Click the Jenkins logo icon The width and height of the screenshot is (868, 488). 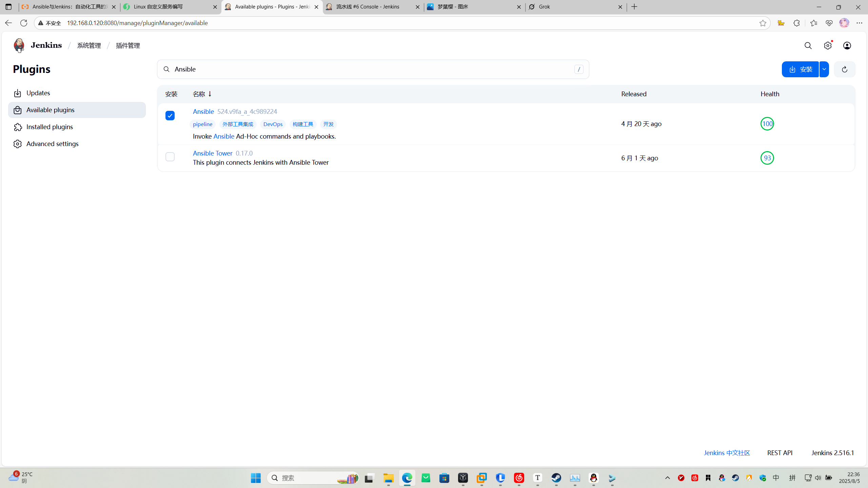click(19, 45)
